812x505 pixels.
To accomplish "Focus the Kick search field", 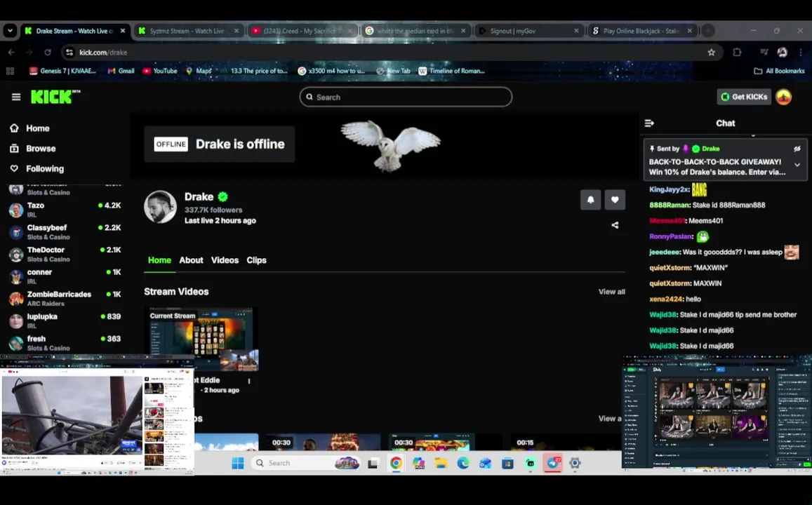I will [406, 97].
